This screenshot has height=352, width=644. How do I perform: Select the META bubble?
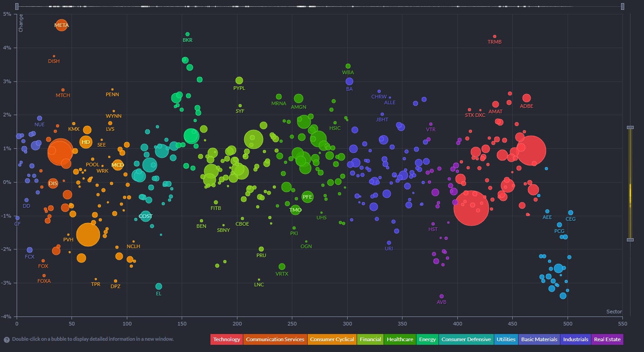62,25
